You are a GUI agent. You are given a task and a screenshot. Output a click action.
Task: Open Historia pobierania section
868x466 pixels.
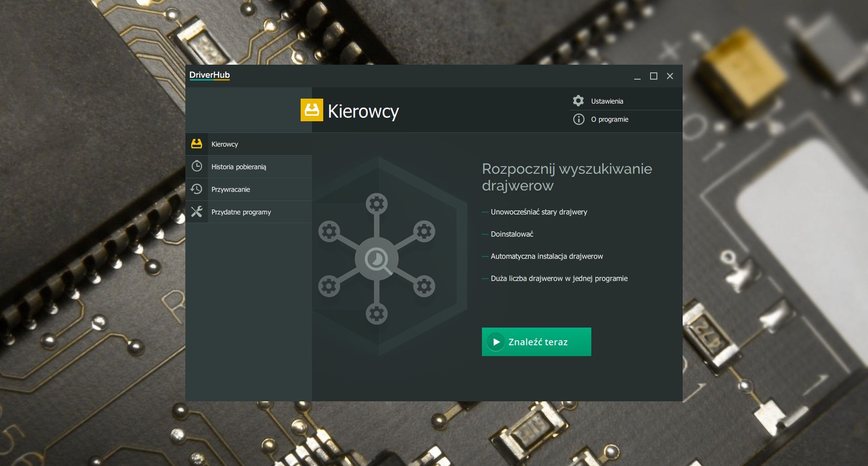[x=249, y=167]
